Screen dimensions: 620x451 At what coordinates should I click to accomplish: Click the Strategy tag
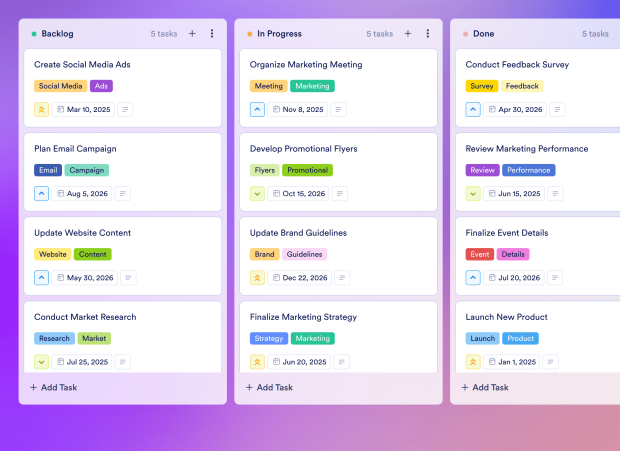[269, 338]
